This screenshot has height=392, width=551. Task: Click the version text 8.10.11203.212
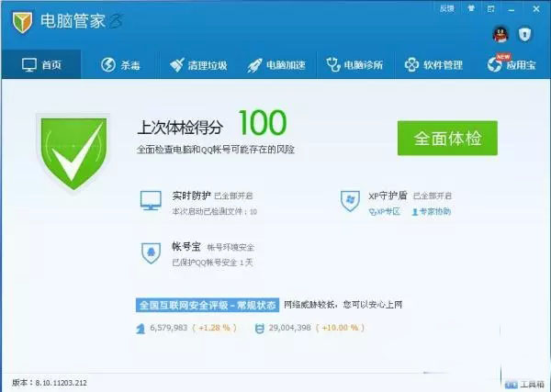tap(61, 383)
